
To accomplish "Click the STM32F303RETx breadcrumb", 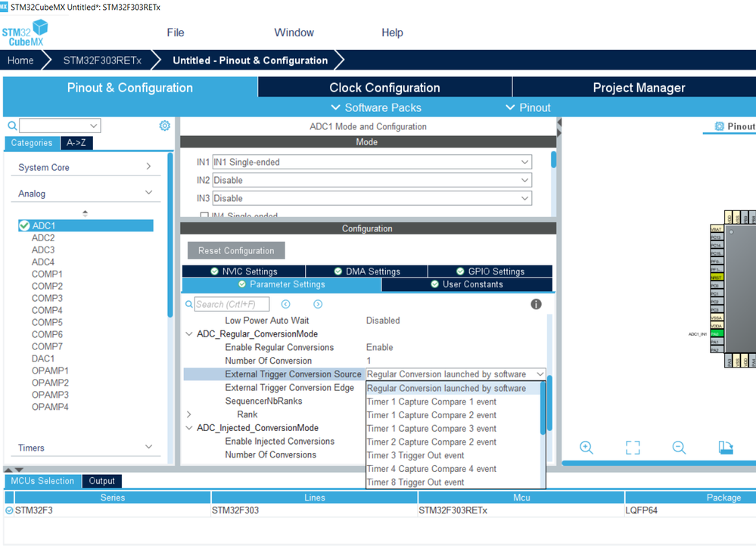I will pos(102,60).
